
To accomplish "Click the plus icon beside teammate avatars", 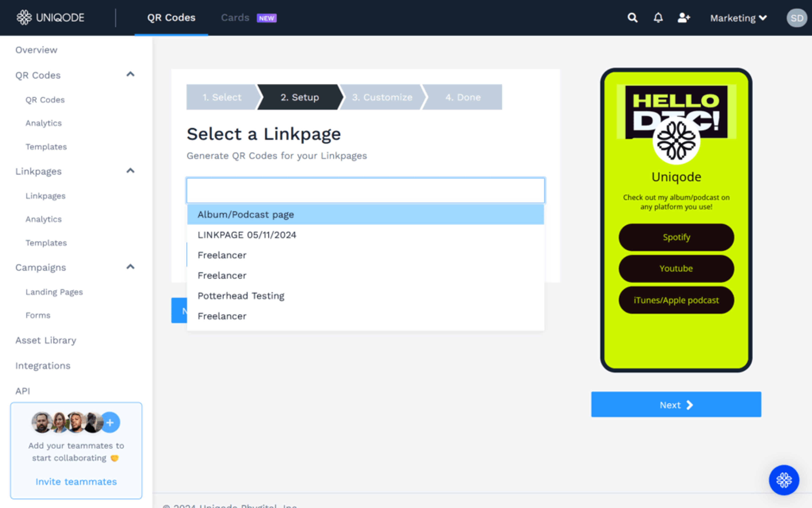I will [110, 422].
